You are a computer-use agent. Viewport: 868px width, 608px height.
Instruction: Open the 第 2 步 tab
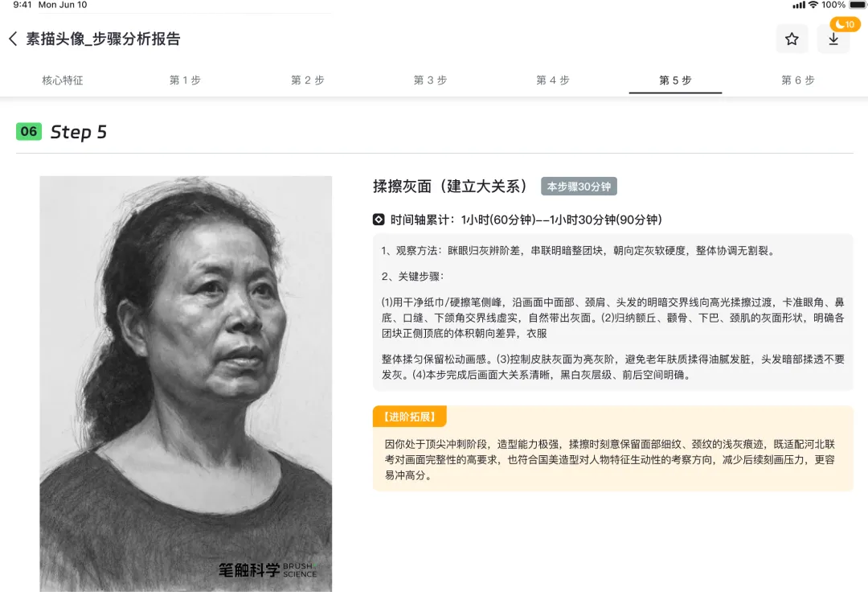click(x=308, y=80)
